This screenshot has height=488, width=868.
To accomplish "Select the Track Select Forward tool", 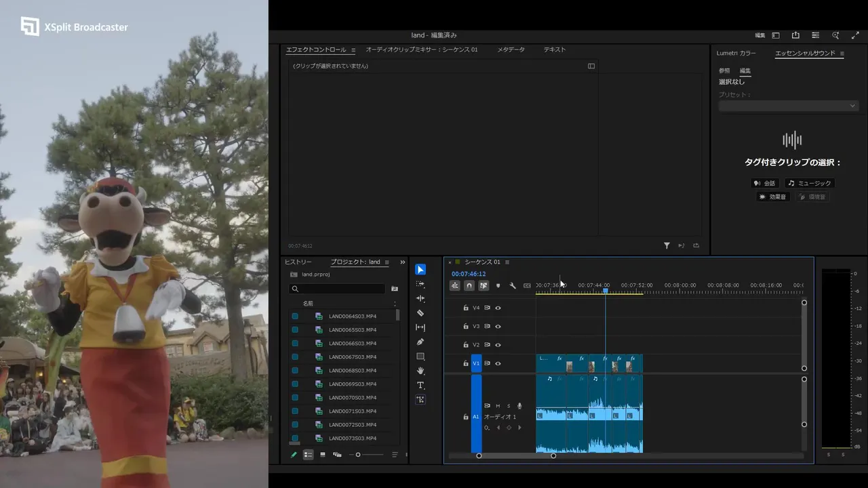I will point(420,284).
